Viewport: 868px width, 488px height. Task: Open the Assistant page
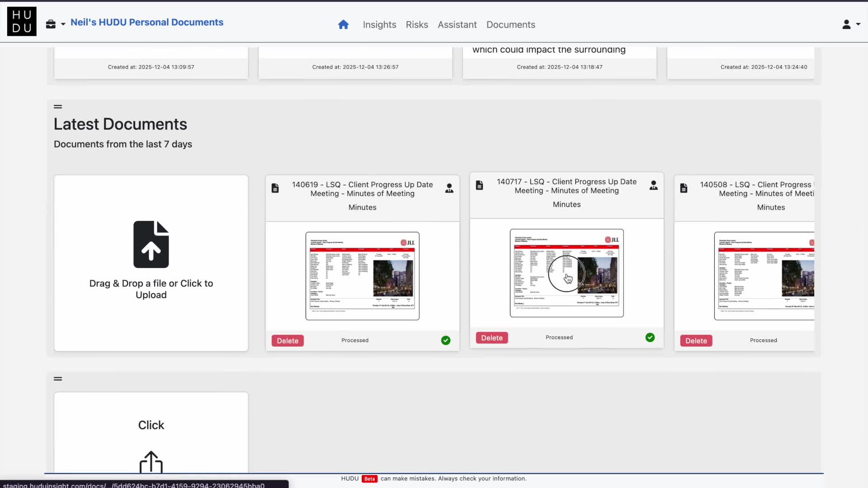(x=457, y=24)
